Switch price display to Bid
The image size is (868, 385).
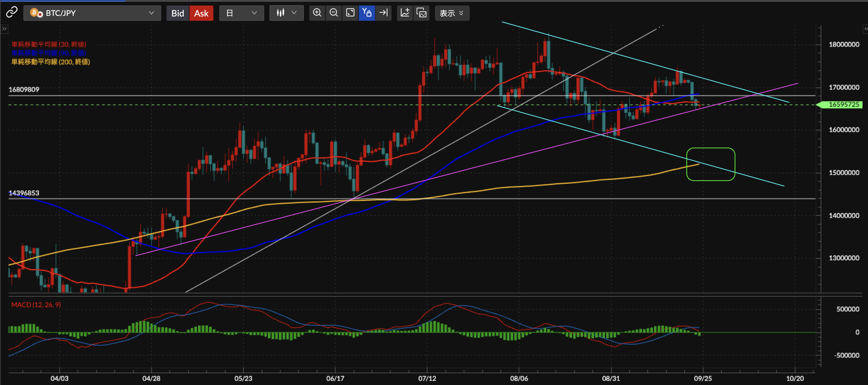178,13
